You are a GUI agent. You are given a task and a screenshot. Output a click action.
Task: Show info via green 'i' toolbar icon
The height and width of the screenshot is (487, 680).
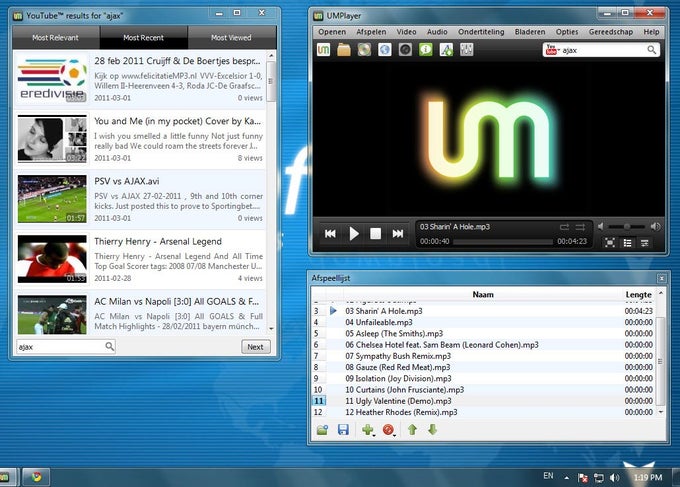425,50
